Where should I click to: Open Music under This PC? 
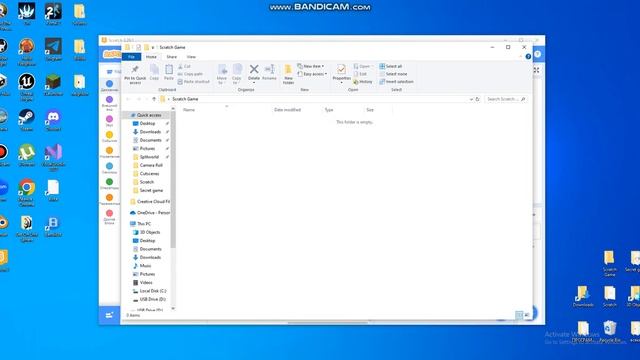pyautogui.click(x=142, y=266)
